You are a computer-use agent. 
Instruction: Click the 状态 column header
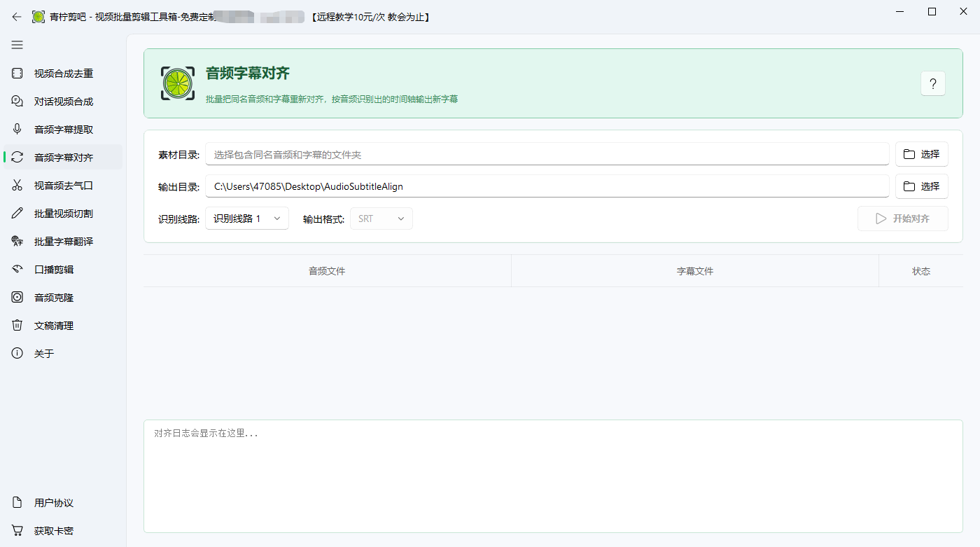(x=921, y=271)
